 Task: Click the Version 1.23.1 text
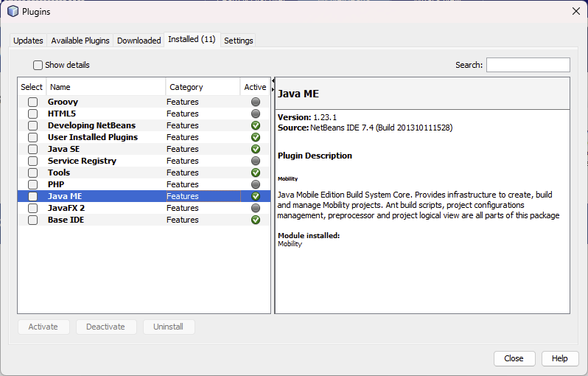click(307, 117)
